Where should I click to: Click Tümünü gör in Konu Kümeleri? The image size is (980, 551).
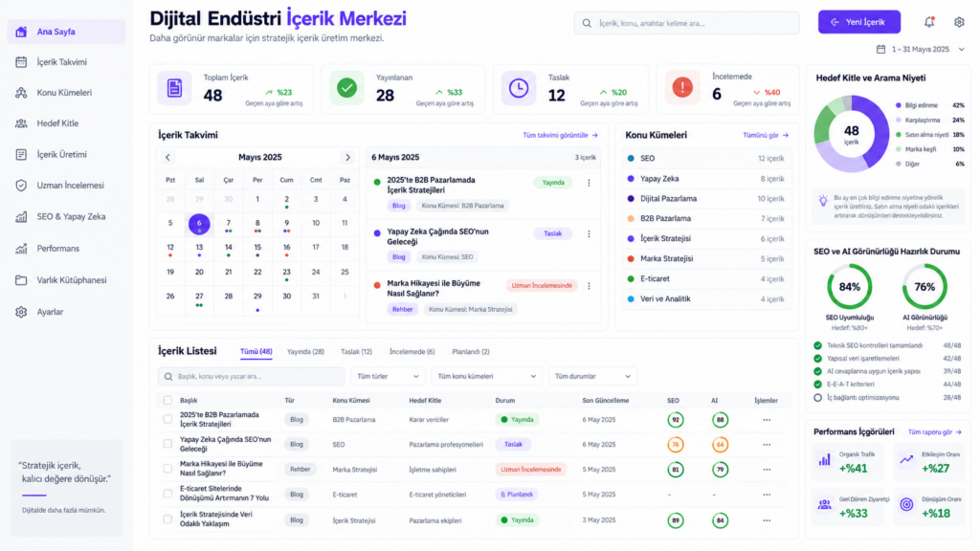[766, 135]
